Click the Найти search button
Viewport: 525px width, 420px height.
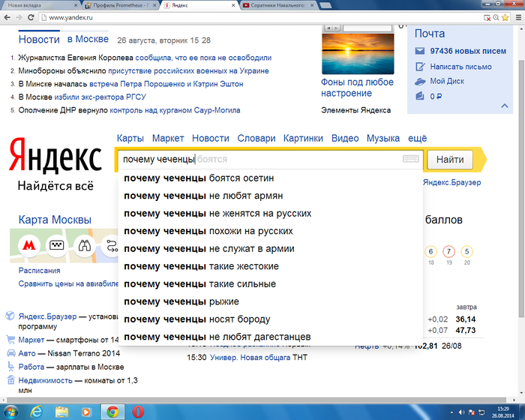click(450, 160)
